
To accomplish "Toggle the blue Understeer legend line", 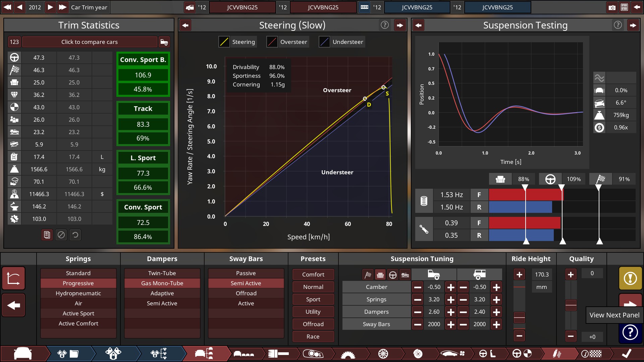I will (324, 42).
